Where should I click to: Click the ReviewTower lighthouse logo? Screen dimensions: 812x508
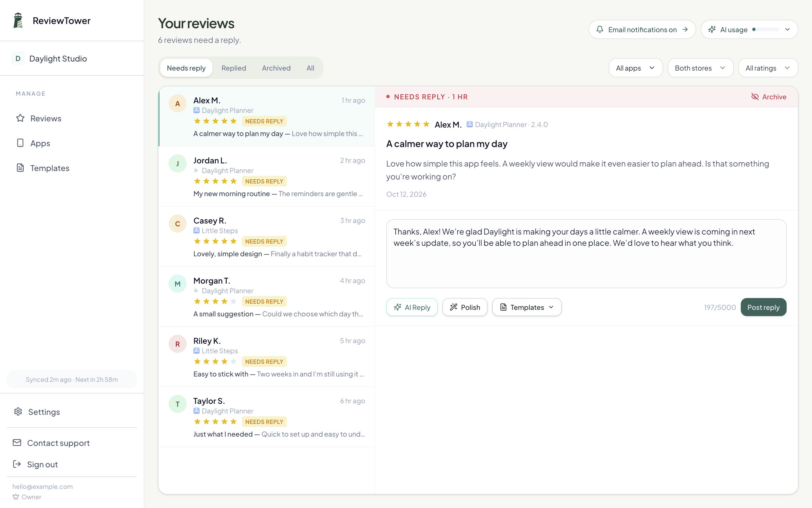pos(18,21)
